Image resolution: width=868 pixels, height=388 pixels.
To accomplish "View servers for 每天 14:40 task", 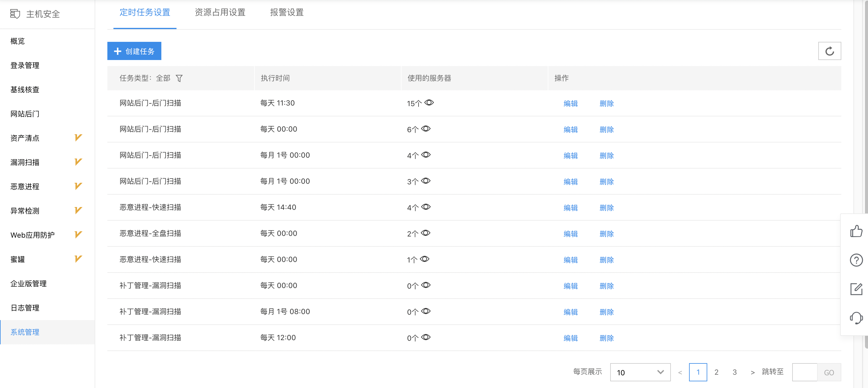I will (x=426, y=207).
